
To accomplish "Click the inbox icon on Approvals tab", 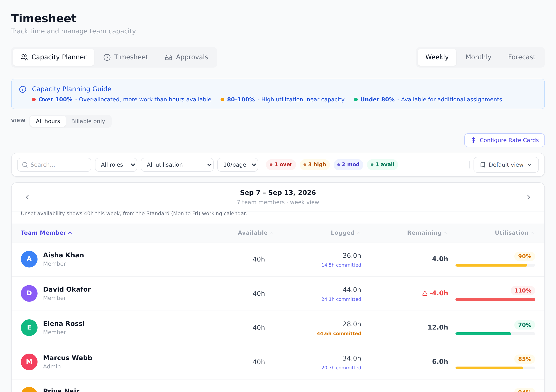I will [x=169, y=57].
